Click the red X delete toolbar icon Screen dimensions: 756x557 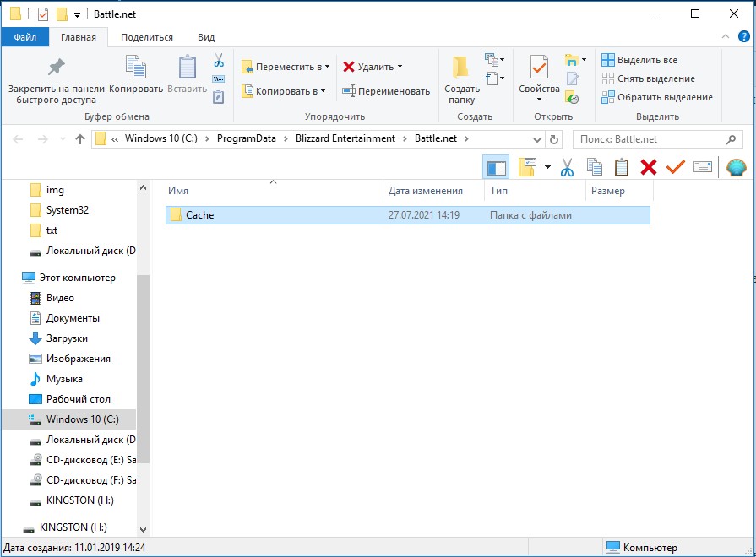(649, 167)
